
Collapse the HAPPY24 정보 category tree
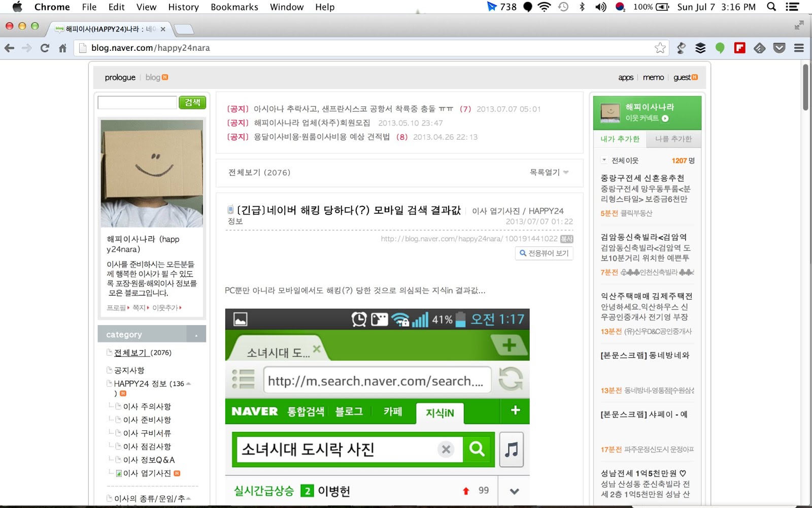point(189,384)
